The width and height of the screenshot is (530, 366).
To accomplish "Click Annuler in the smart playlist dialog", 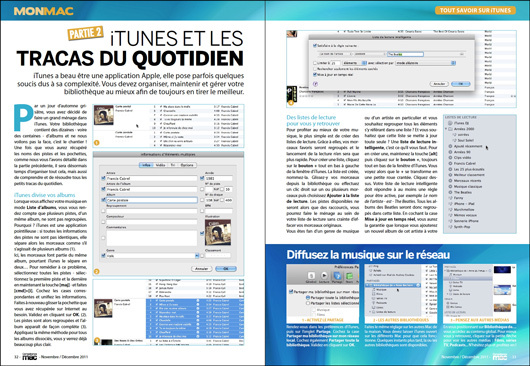I will coord(439,83).
